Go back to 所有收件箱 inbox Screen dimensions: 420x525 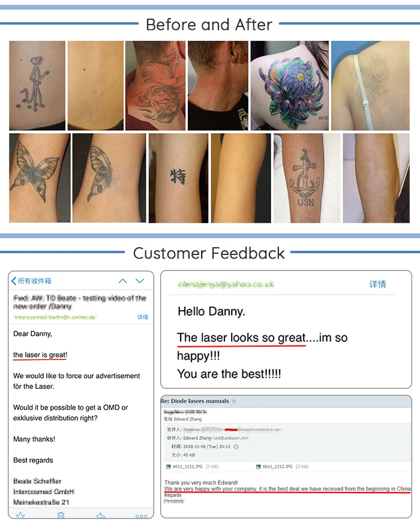(31, 281)
